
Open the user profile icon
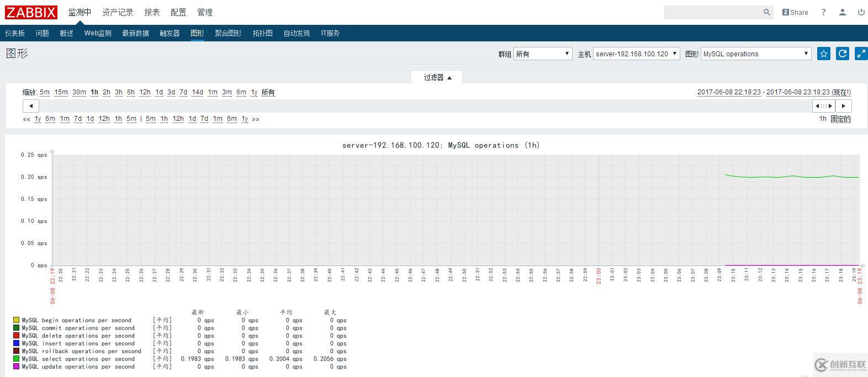pos(842,12)
